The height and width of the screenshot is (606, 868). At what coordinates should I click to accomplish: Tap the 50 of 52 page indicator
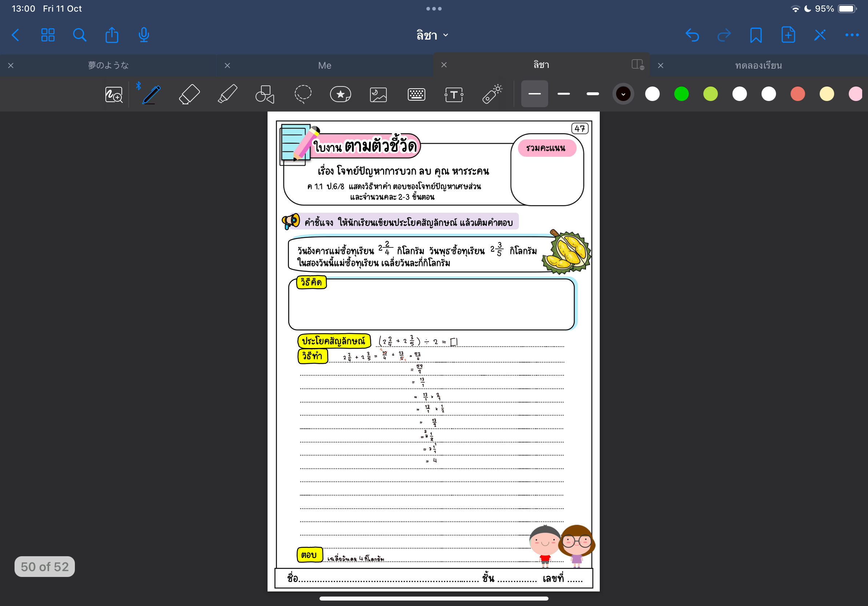click(45, 566)
